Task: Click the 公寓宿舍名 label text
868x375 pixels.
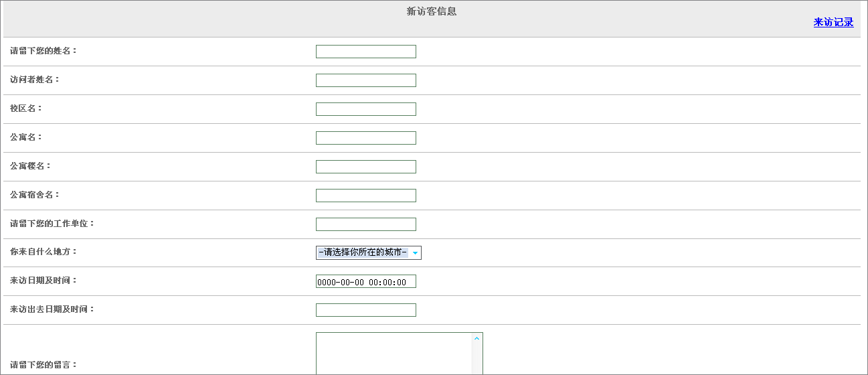Action: (35, 194)
